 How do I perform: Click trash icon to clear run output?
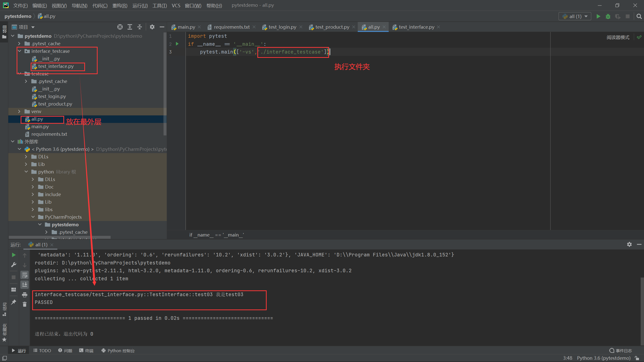point(25,304)
